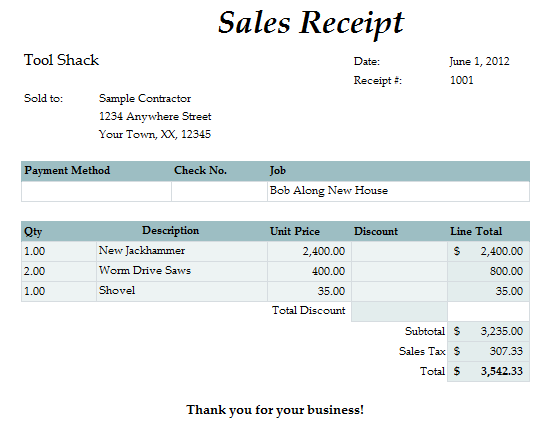Image resolution: width=545 pixels, height=425 pixels.
Task: Click the Discount cell for Worm Drive Saws
Action: [x=399, y=271]
